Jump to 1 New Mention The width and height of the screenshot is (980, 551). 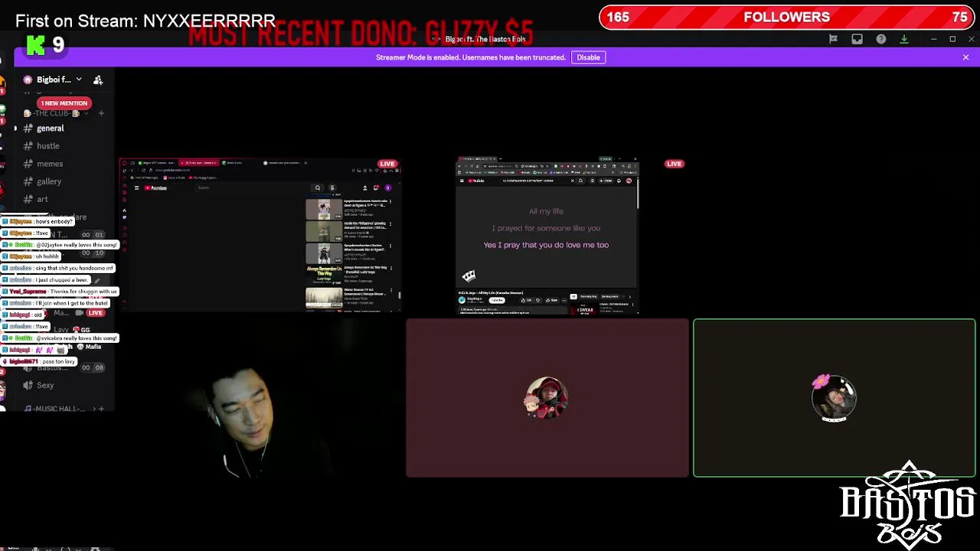pos(64,103)
